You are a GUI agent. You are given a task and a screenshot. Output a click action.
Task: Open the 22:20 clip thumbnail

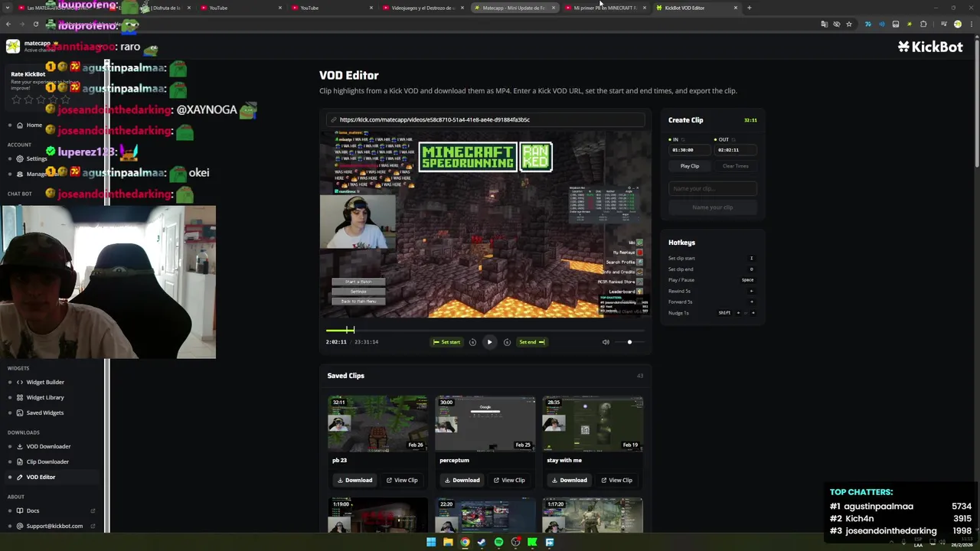[x=485, y=515]
